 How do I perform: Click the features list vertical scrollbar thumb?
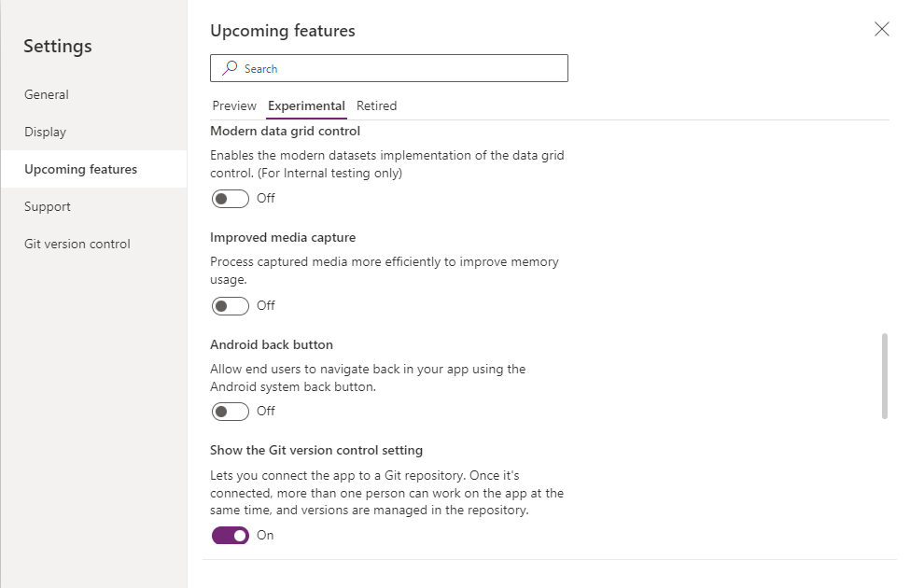(884, 376)
